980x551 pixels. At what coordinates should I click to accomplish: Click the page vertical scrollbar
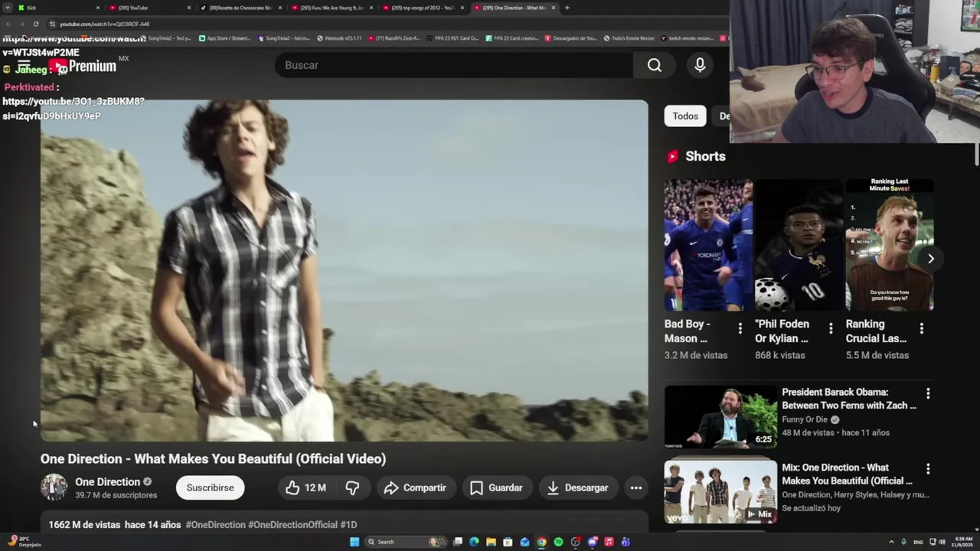pos(976,153)
